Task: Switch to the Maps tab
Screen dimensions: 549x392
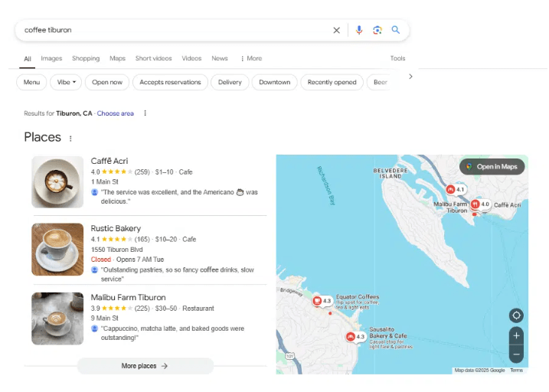Action: [x=117, y=58]
